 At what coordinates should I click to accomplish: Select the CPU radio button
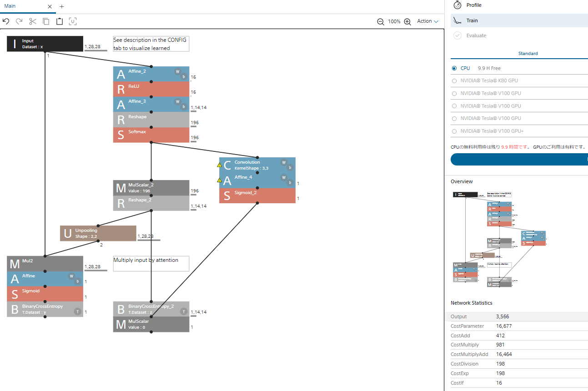click(454, 68)
